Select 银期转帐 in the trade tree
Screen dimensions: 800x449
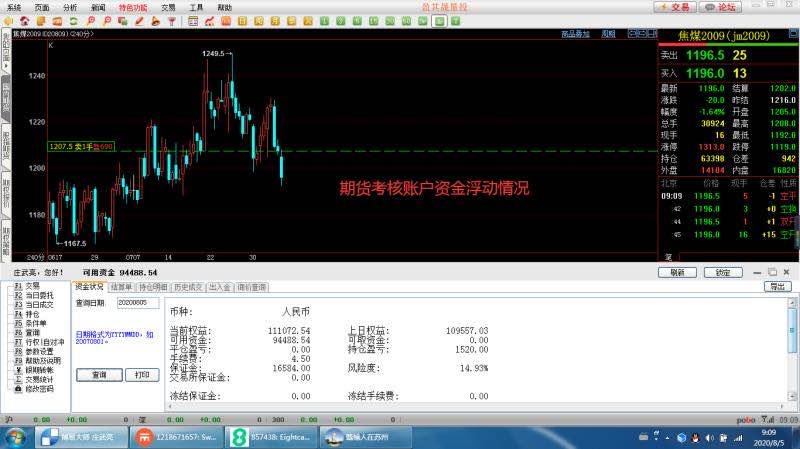click(x=34, y=369)
